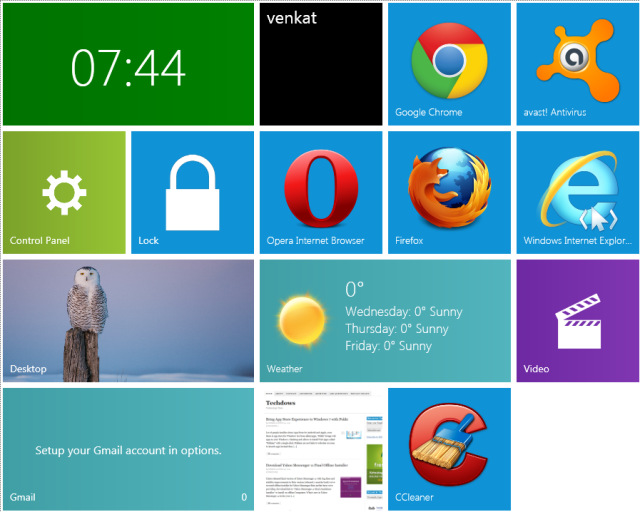
Task: Open the Techdows website preview tile
Action: click(x=321, y=449)
